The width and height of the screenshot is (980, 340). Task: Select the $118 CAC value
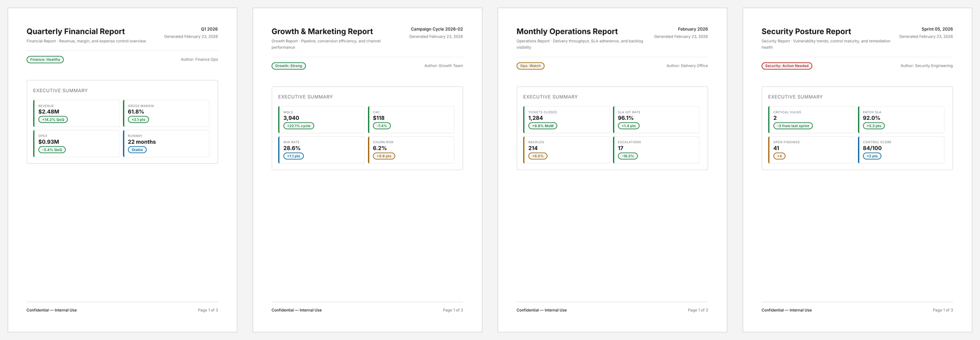click(378, 118)
